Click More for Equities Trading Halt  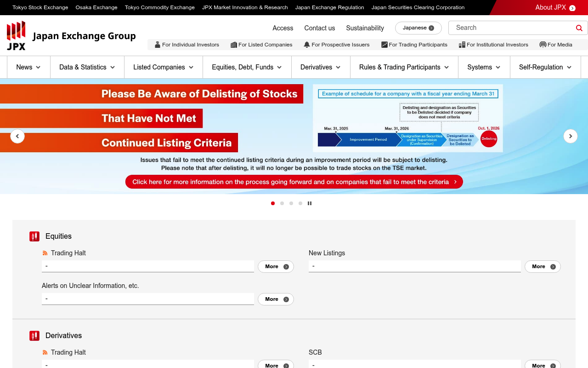pos(276,267)
